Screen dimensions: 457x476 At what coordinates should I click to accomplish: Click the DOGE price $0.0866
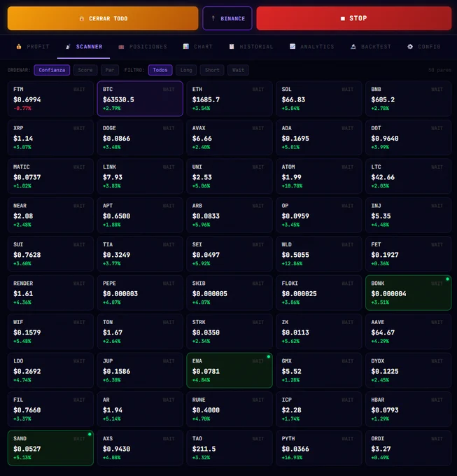click(x=117, y=139)
